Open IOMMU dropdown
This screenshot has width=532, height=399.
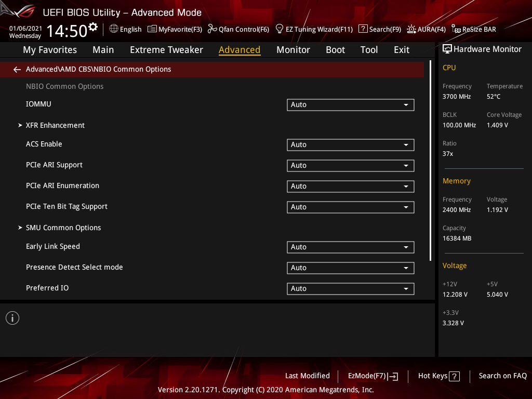[351, 105]
